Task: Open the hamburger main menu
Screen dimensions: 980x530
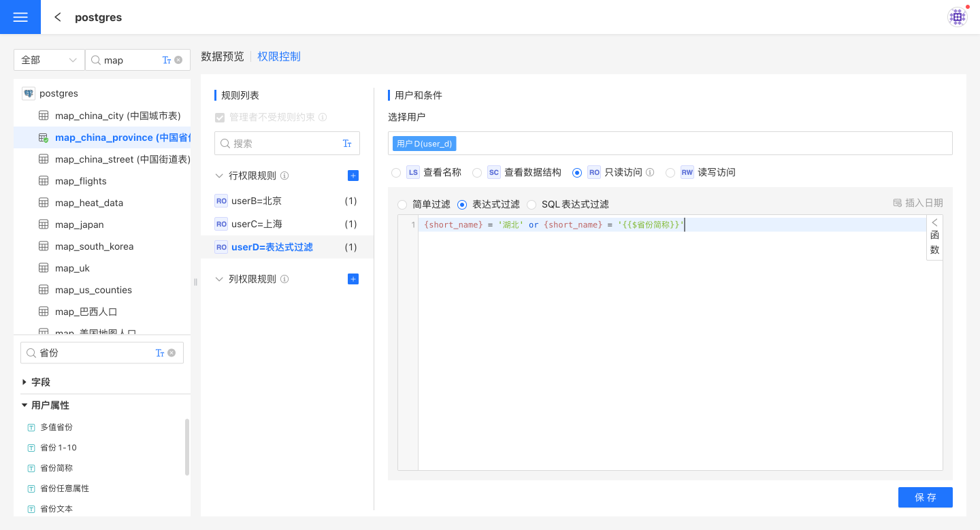Action: point(20,17)
